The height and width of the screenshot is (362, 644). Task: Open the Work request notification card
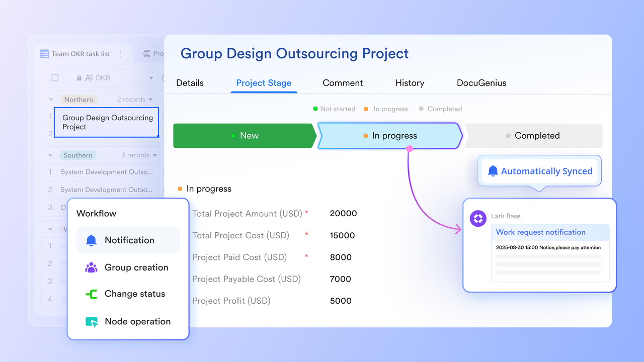pyautogui.click(x=550, y=232)
